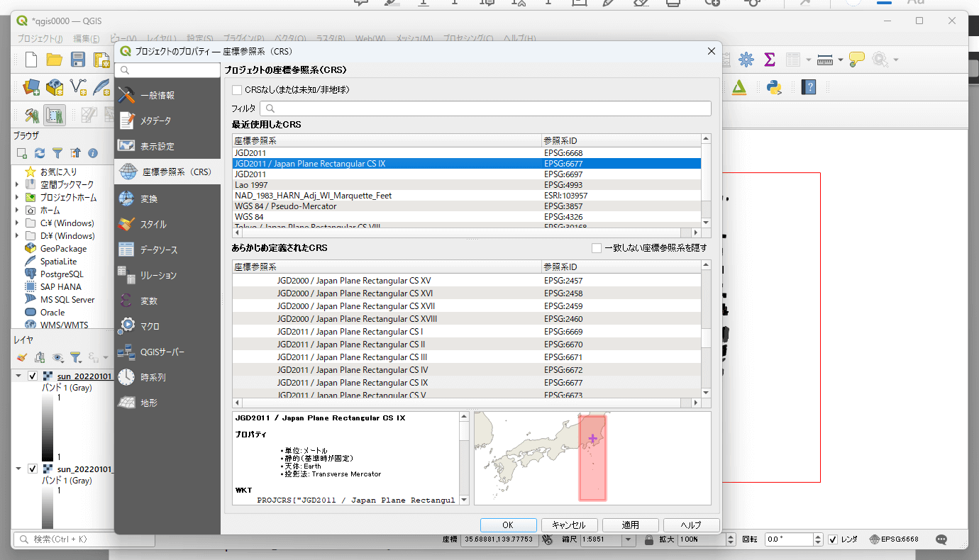
Task: Switch to データソース settings page
Action: tap(167, 250)
